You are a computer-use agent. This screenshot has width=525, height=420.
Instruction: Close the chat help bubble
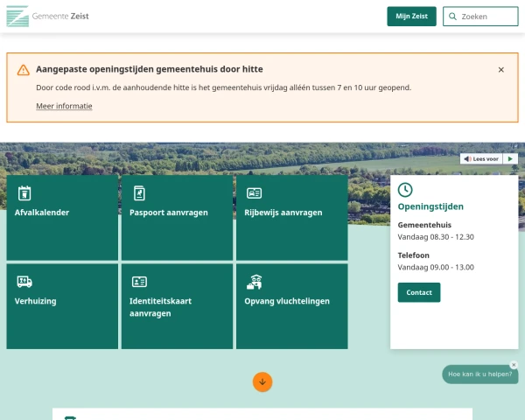click(x=514, y=365)
